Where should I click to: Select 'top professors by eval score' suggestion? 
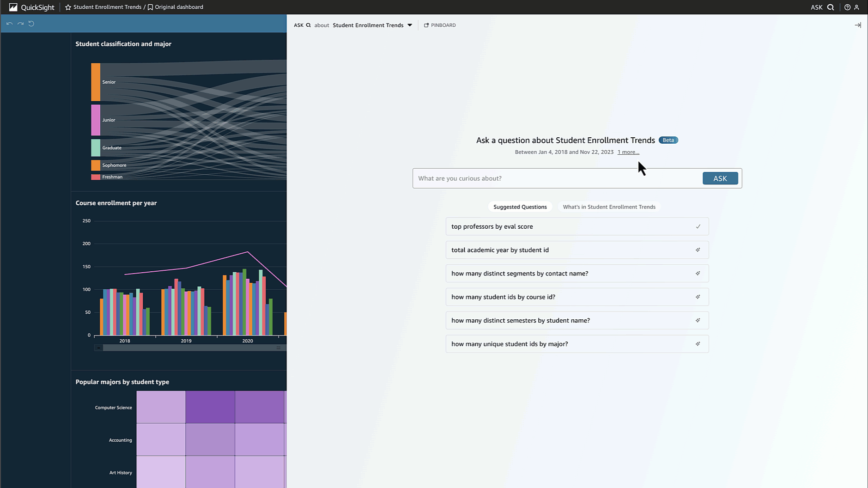pos(577,226)
